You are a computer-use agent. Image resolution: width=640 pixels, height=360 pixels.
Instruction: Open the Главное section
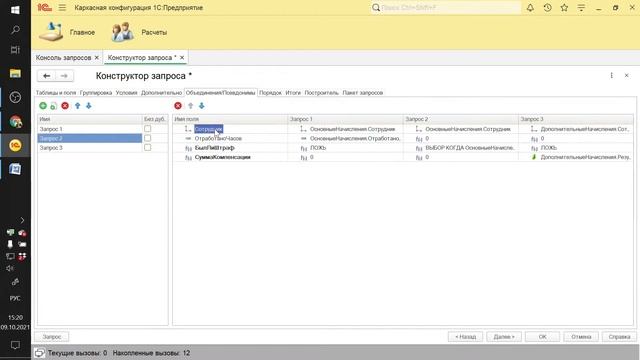click(67, 32)
